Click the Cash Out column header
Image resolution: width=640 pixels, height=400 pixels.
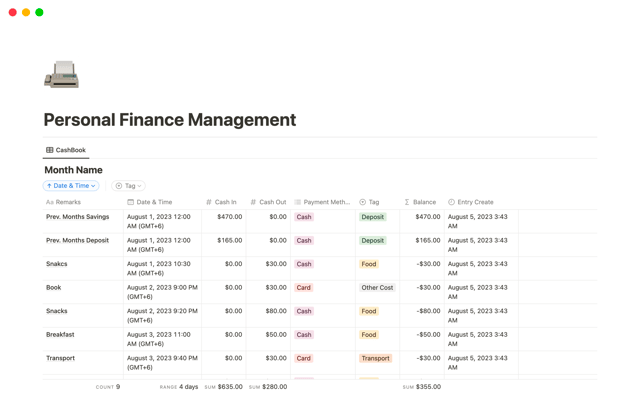coord(272,202)
